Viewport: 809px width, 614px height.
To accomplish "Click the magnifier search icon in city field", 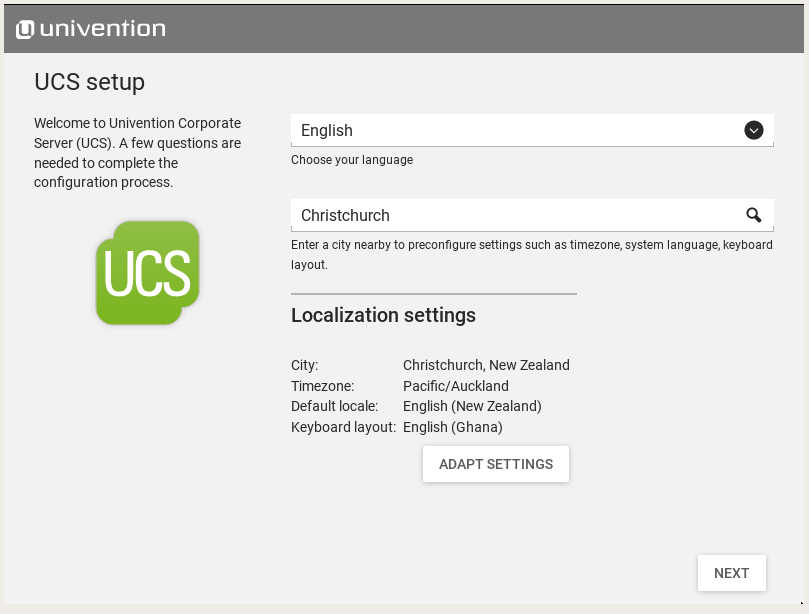I will (753, 215).
